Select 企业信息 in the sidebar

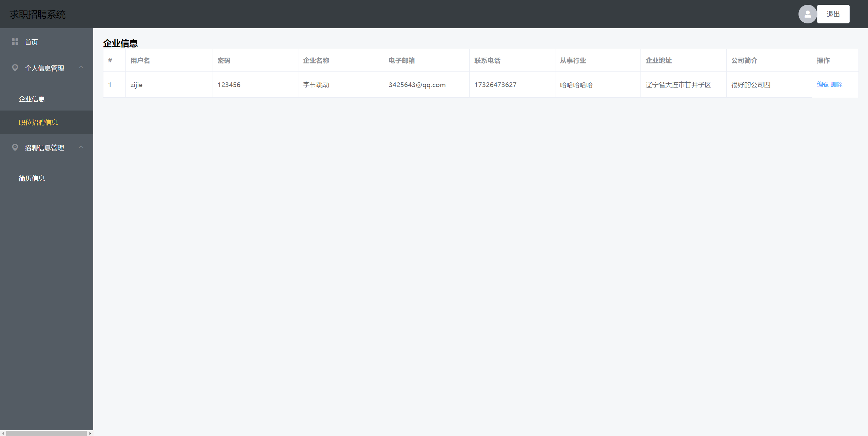[32, 99]
